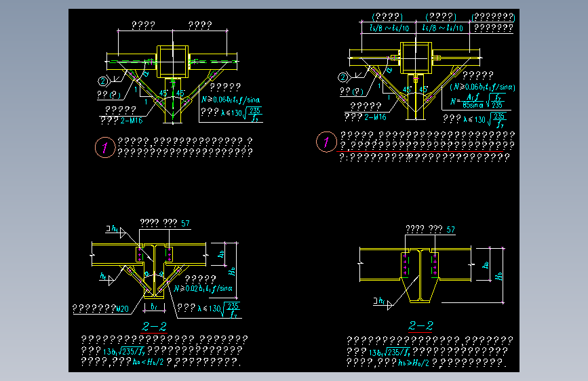Viewport: 588px width, 381px height.
Task: Select the λ≤130 formula below the N=Af·f formula
Action: pyautogui.click(x=485, y=120)
